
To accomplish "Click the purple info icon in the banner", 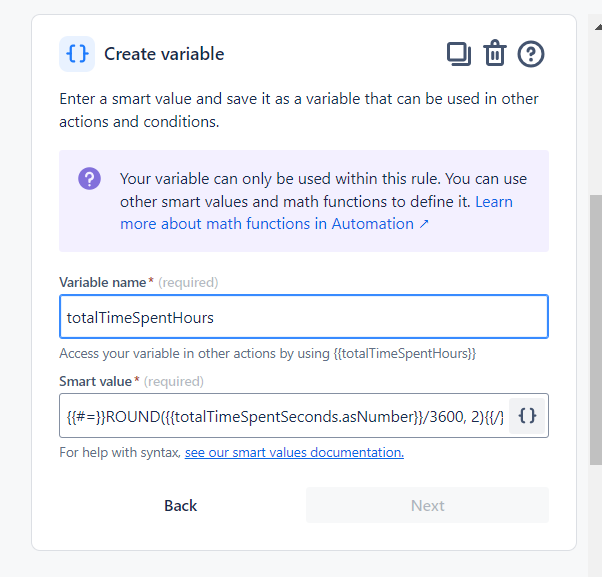I will [x=90, y=179].
